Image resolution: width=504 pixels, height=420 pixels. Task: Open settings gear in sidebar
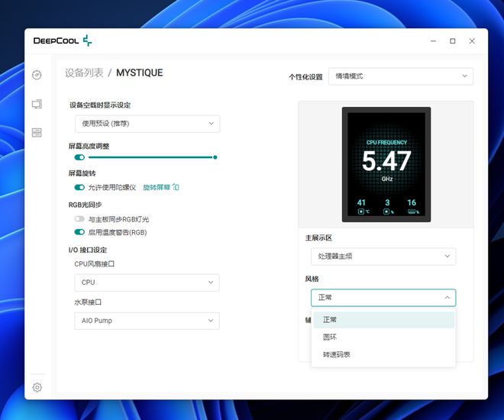[37, 387]
